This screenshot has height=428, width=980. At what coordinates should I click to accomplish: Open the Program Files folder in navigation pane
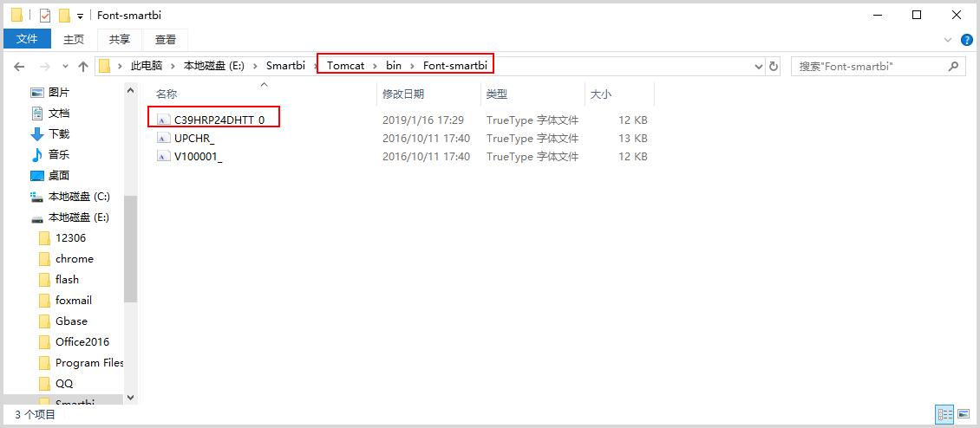point(89,363)
